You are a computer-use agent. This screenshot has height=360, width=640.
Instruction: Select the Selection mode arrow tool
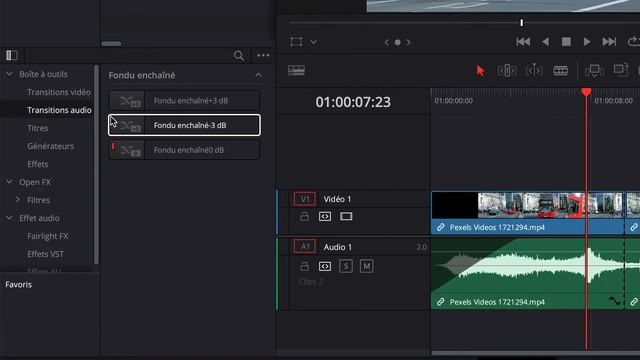480,71
